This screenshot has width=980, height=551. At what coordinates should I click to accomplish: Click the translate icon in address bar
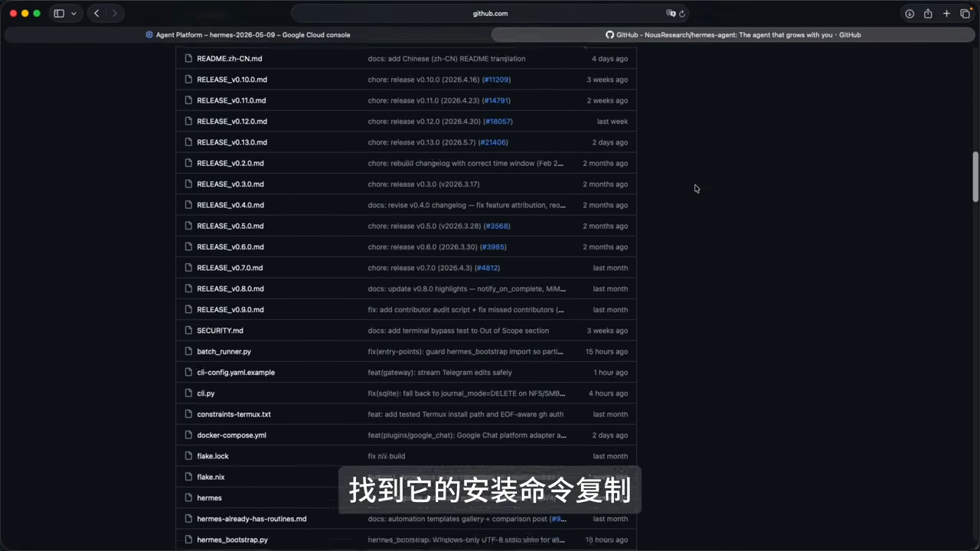[x=671, y=14]
